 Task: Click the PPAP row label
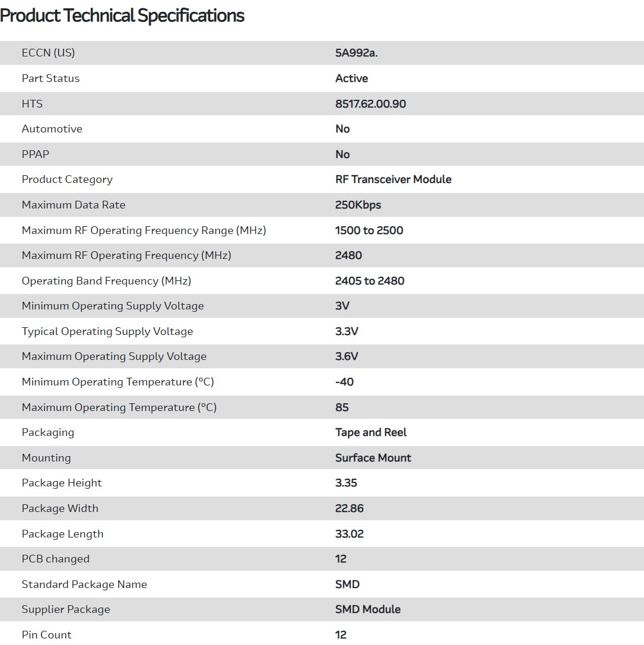pos(36,154)
